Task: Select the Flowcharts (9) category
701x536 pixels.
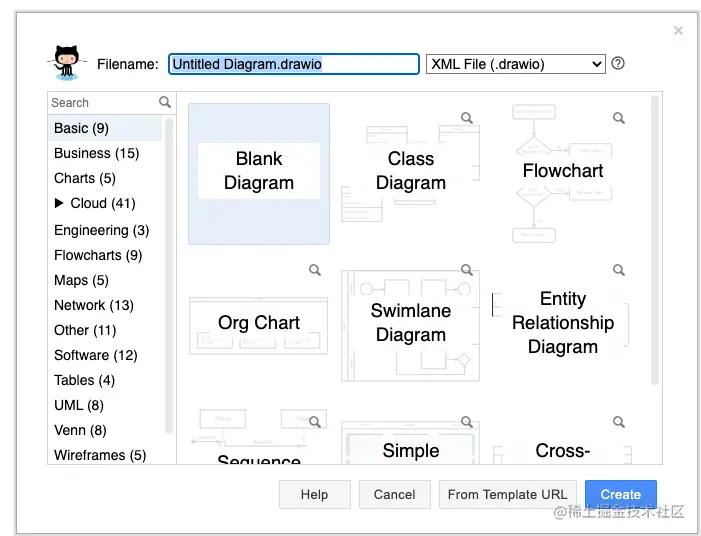Action: 98,255
